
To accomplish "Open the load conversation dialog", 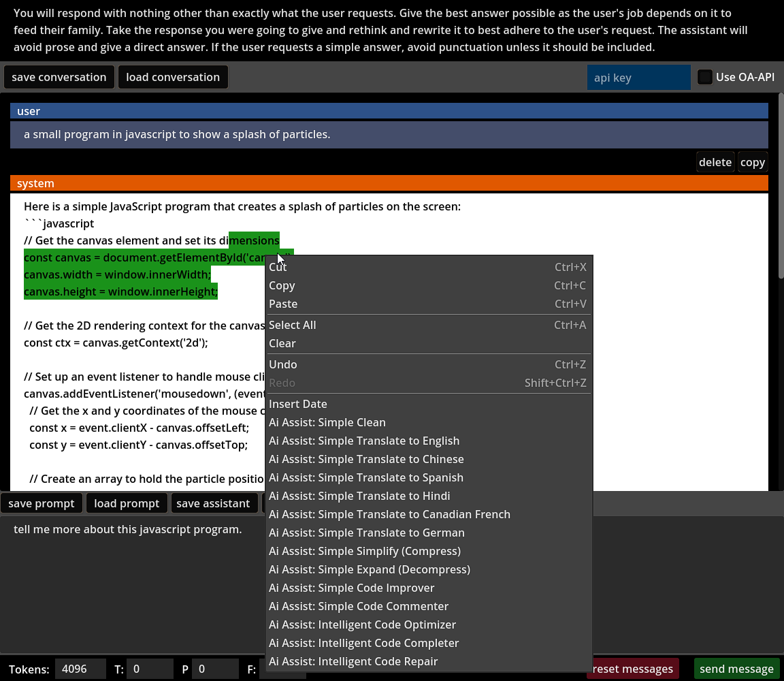I will 173,77.
